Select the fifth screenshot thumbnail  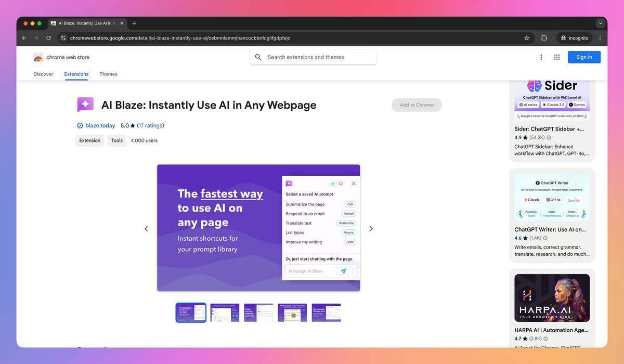point(326,313)
